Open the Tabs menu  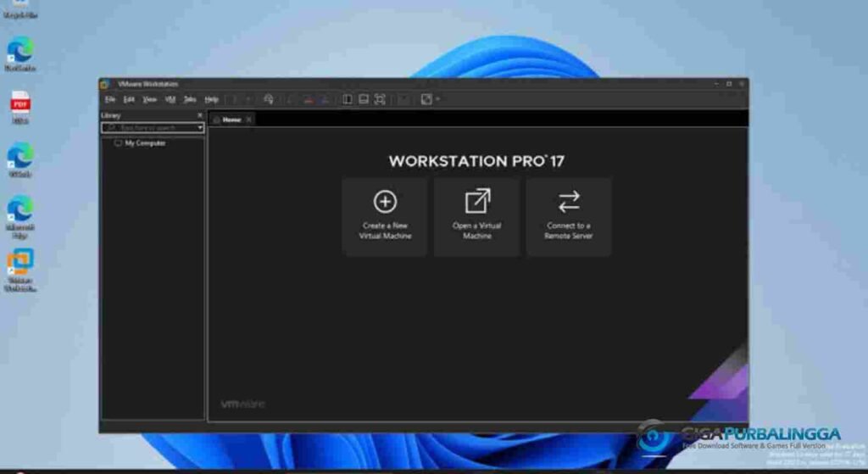(x=190, y=100)
